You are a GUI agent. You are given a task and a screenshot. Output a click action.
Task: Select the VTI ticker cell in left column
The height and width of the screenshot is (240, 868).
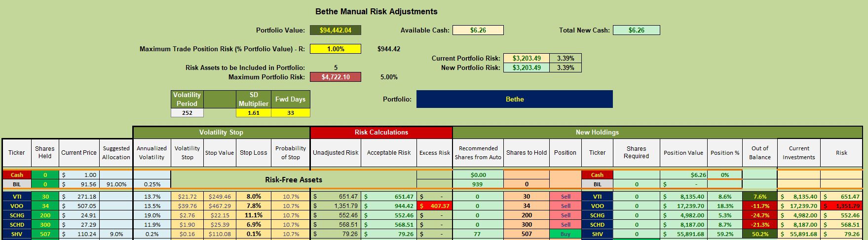point(17,197)
